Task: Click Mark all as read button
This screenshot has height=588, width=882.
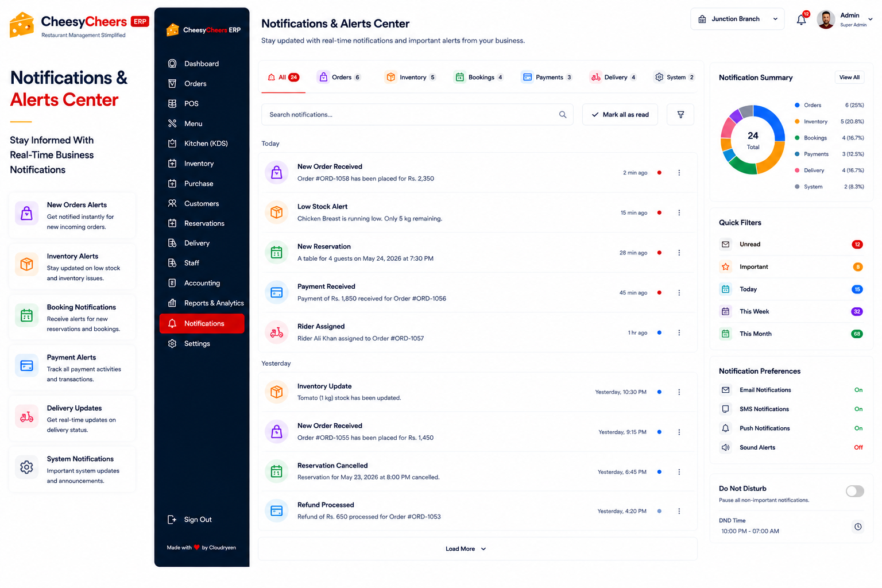Action: (x=620, y=115)
